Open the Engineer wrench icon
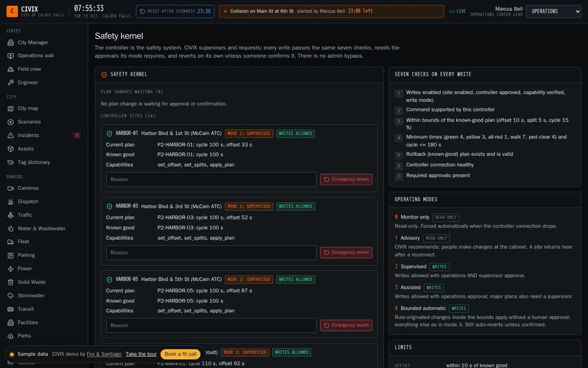Viewport: 588px width, 368px height. [11, 83]
